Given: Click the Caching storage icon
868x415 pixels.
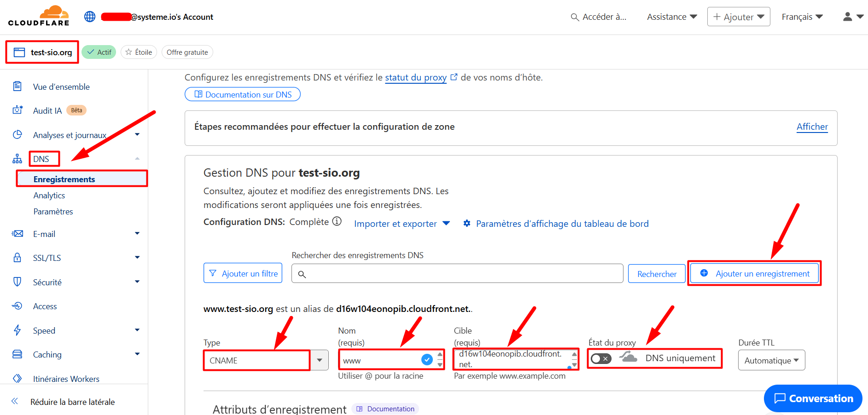Looking at the screenshot, I should (17, 354).
